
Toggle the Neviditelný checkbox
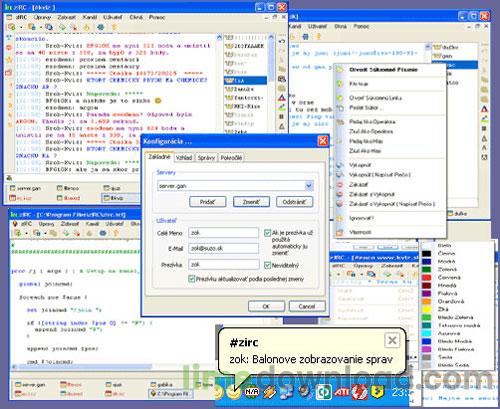pos(267,265)
